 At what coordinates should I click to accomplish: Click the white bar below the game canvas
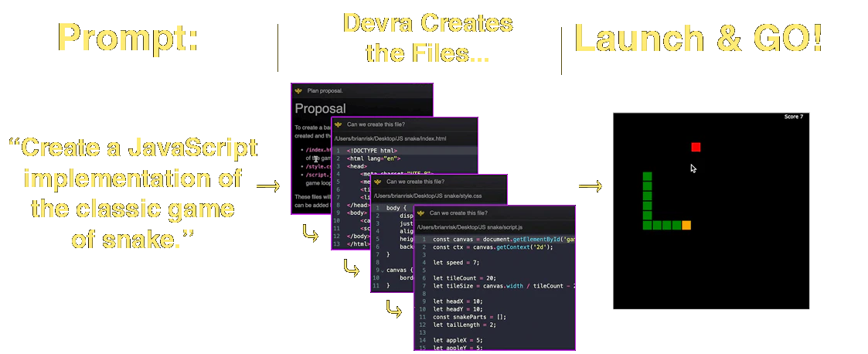pos(710,312)
